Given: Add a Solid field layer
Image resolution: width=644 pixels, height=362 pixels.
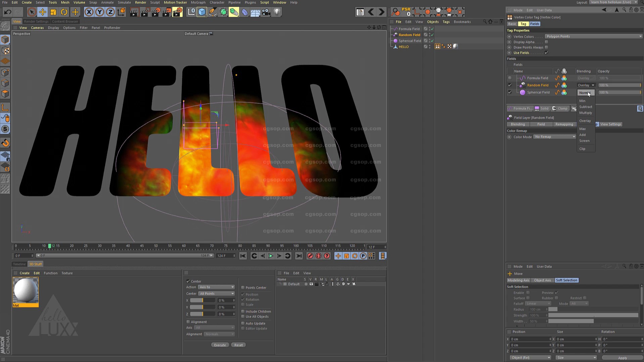Looking at the screenshot, I should coord(541,109).
